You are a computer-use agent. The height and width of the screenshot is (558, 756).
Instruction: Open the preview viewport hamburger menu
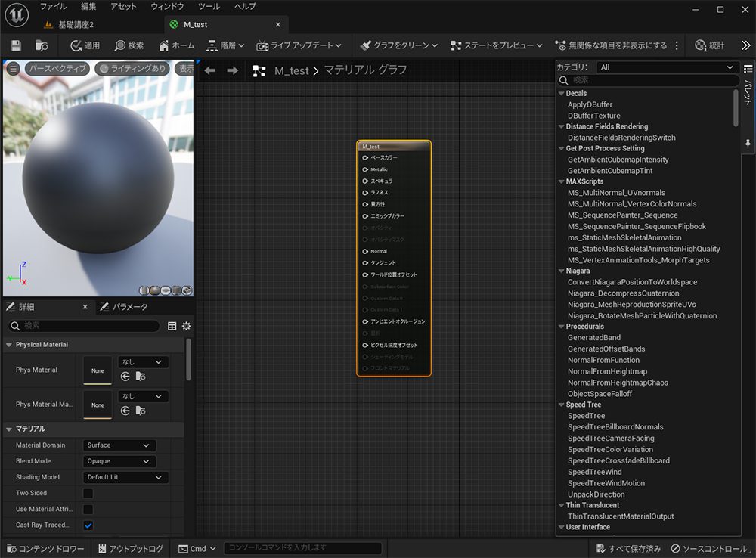[13, 69]
